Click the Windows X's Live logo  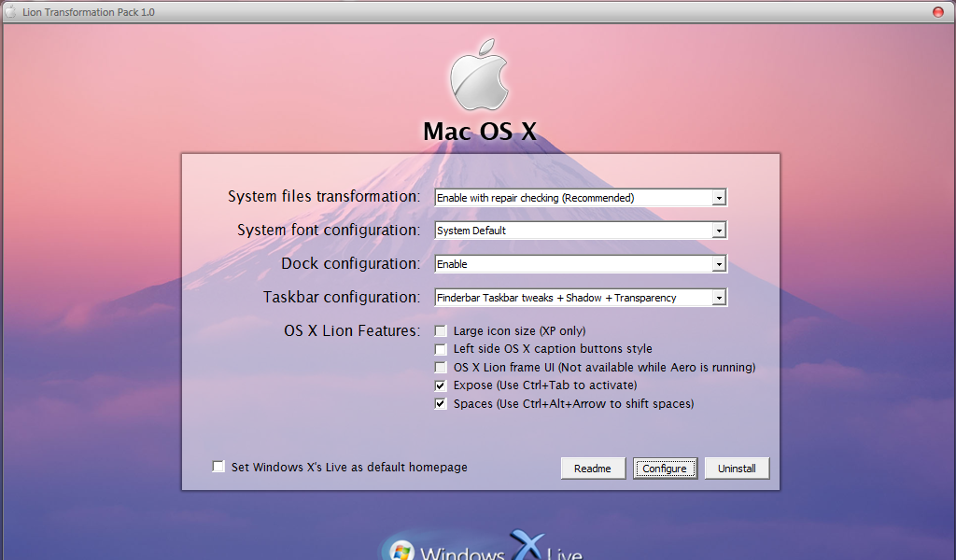(482, 545)
